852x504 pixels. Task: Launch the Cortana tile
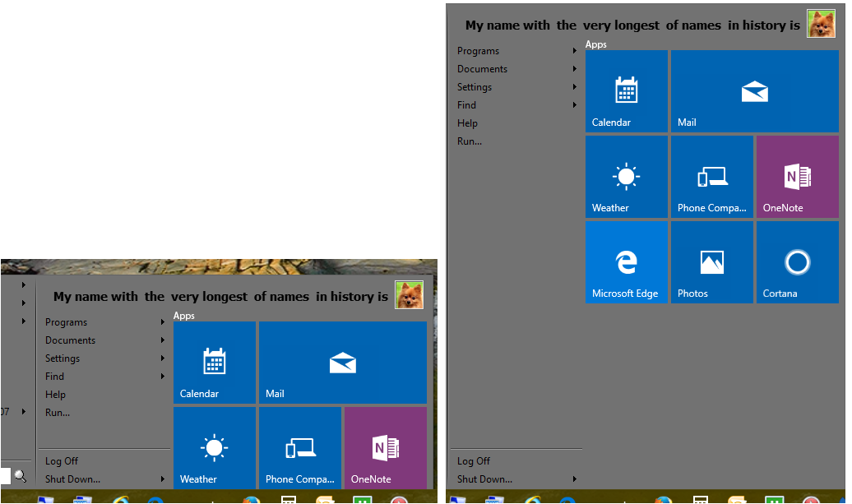797,262
